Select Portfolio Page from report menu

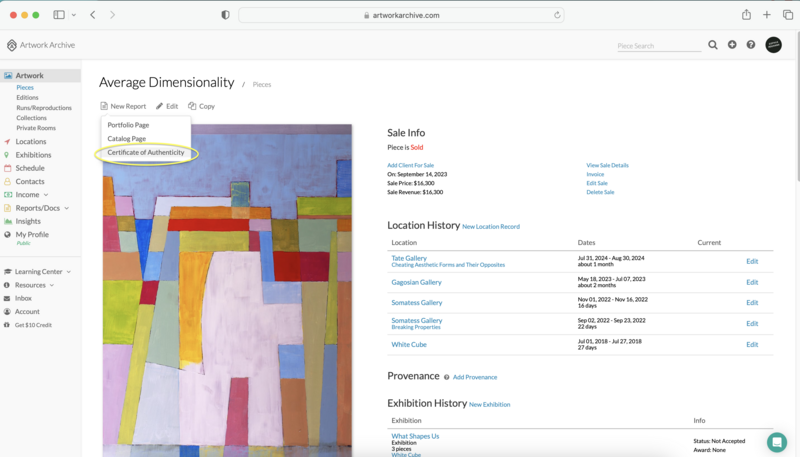(x=128, y=125)
